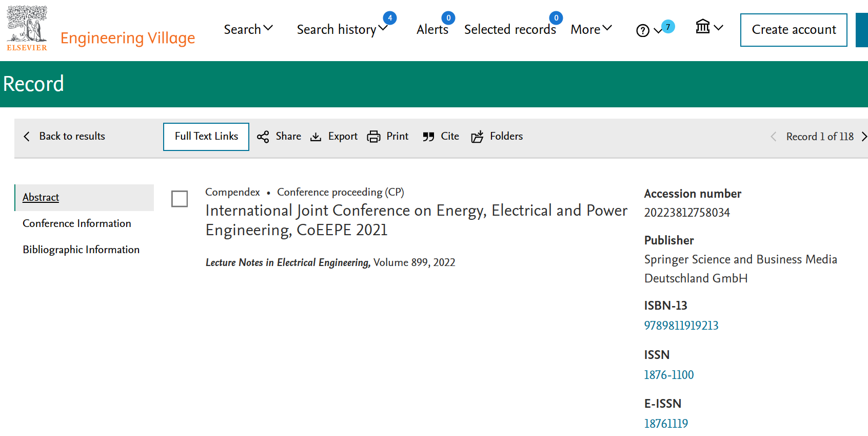Click the Share icon
This screenshot has width=868, height=436.
[x=263, y=137]
